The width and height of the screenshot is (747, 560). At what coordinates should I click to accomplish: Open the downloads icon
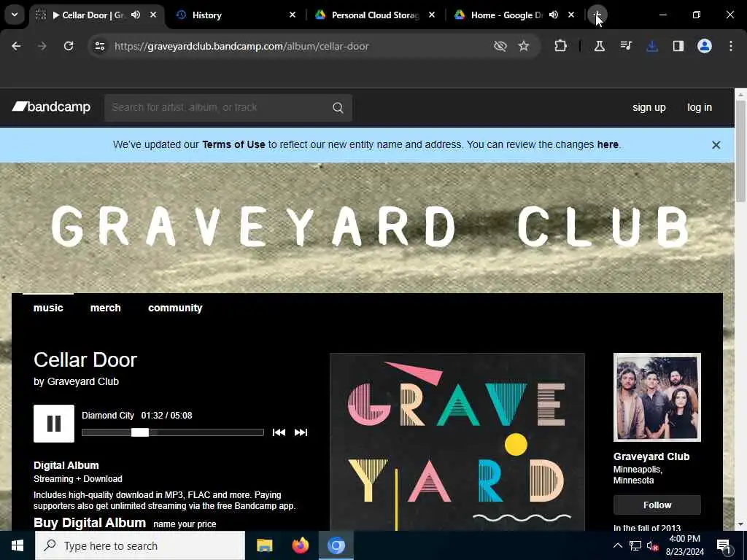pyautogui.click(x=651, y=46)
